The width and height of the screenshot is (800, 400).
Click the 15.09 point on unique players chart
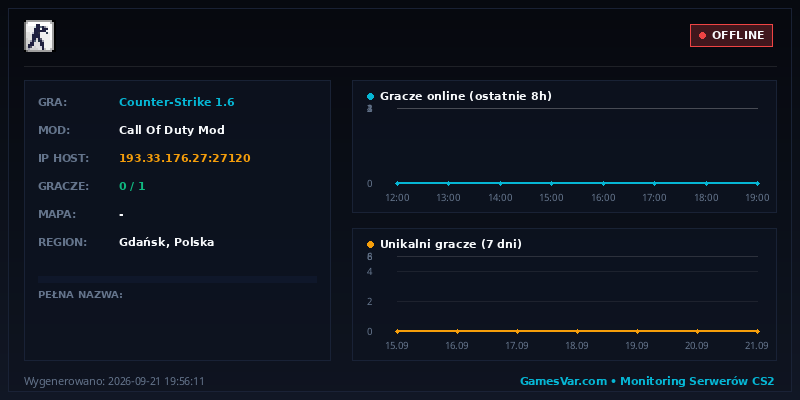(397, 331)
